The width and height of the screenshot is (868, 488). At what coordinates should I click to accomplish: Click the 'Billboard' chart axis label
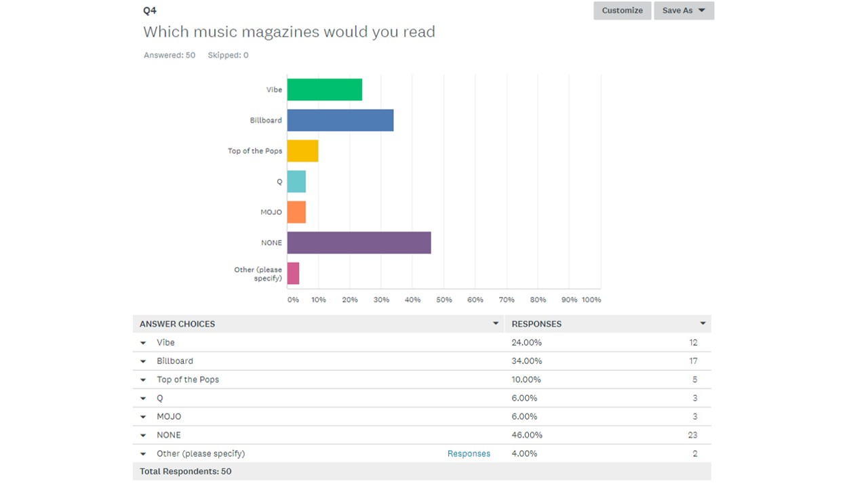(x=266, y=120)
